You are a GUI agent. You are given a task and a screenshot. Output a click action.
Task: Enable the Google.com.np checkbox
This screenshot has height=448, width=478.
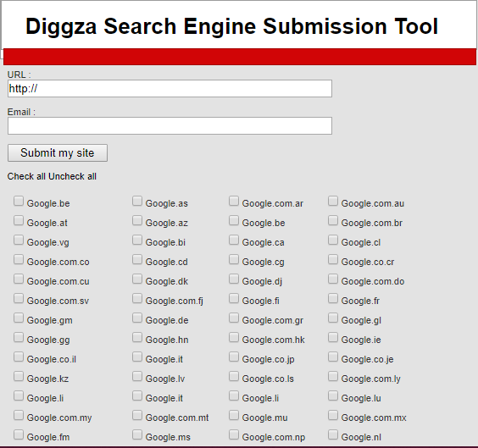click(234, 435)
